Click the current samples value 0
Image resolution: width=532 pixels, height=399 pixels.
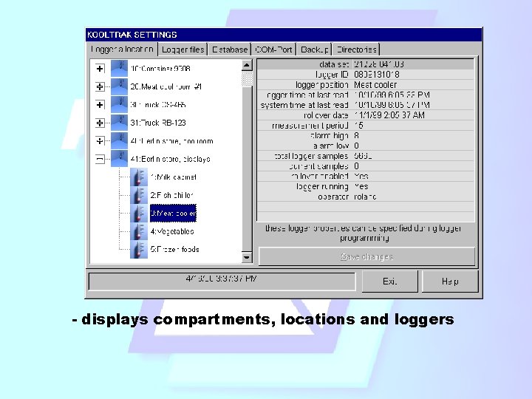356,166
